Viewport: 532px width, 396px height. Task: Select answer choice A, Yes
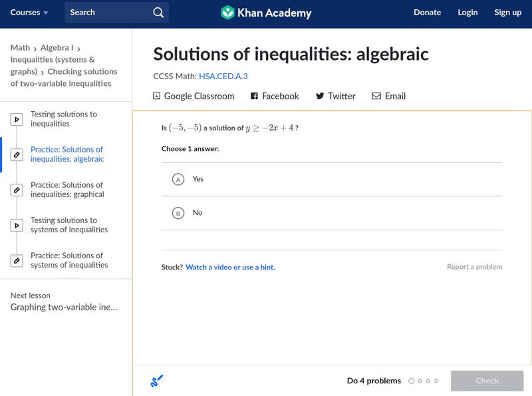tap(178, 179)
